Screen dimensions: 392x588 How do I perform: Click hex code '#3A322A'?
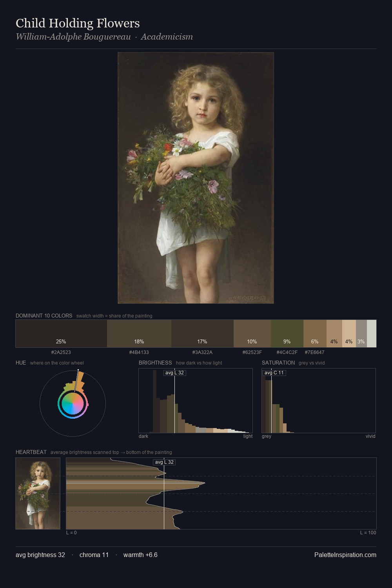coord(202,352)
